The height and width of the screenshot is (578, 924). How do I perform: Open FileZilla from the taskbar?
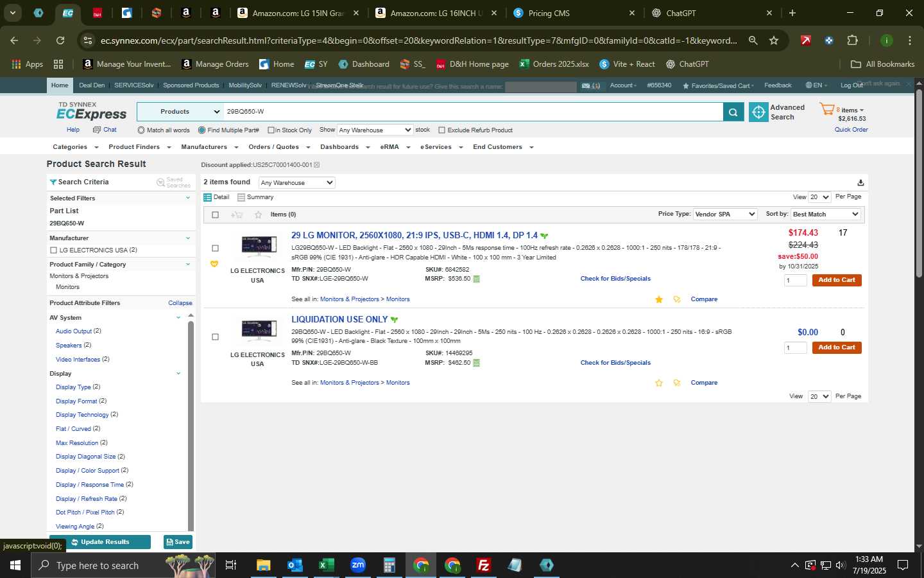click(x=484, y=565)
